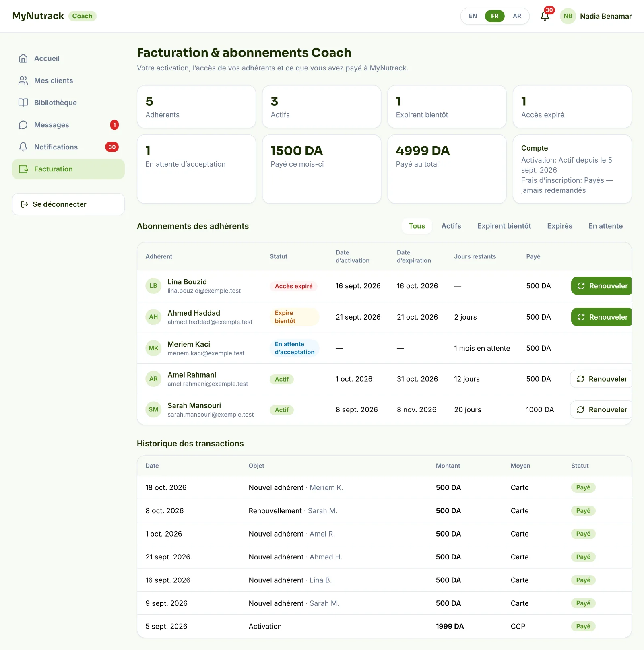644x650 pixels.
Task: Show the En attente tab
Action: coord(605,226)
